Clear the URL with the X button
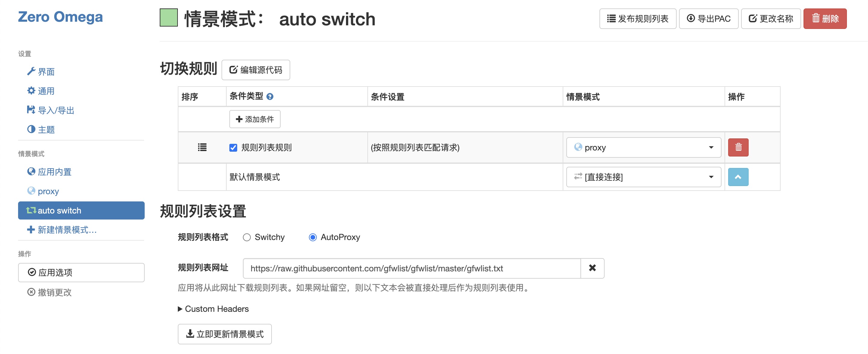The width and height of the screenshot is (868, 354). click(x=592, y=268)
